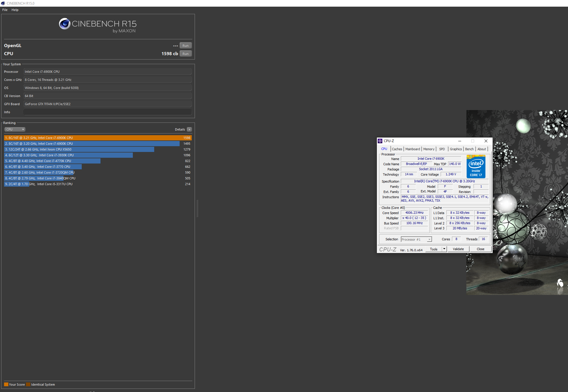Switch to Memory tab in CPU-Z

(x=429, y=149)
